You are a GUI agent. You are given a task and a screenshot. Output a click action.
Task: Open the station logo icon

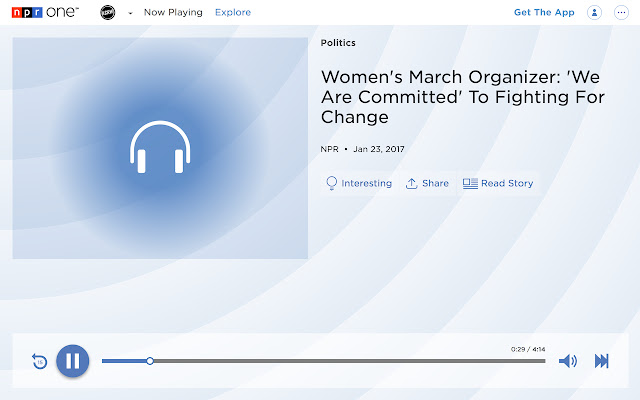pyautogui.click(x=108, y=13)
